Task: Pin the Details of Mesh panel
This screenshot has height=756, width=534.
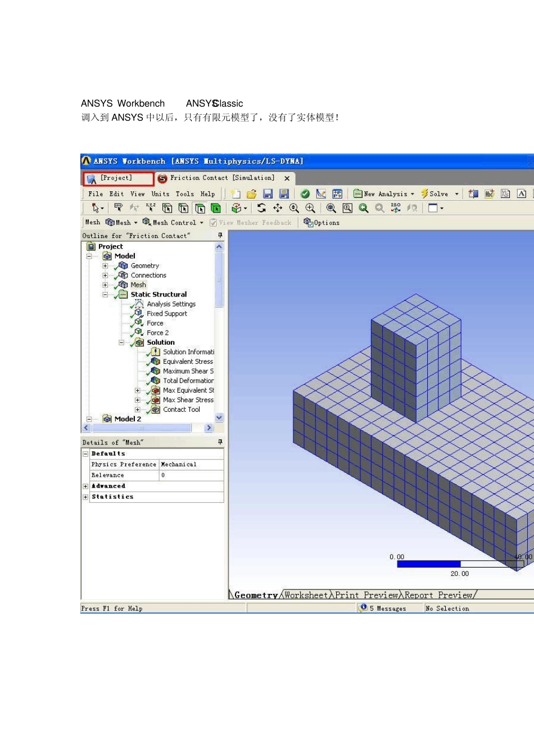Action: [220, 442]
